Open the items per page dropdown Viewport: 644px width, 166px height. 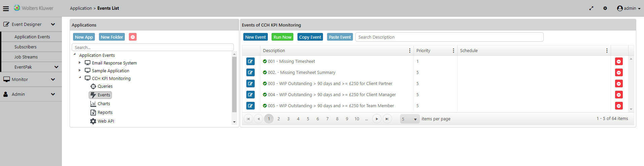pyautogui.click(x=410, y=119)
